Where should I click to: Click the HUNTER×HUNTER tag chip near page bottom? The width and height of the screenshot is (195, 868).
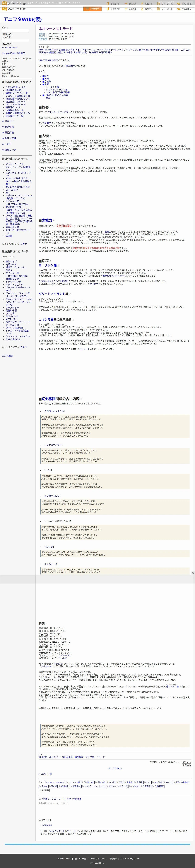55,782
